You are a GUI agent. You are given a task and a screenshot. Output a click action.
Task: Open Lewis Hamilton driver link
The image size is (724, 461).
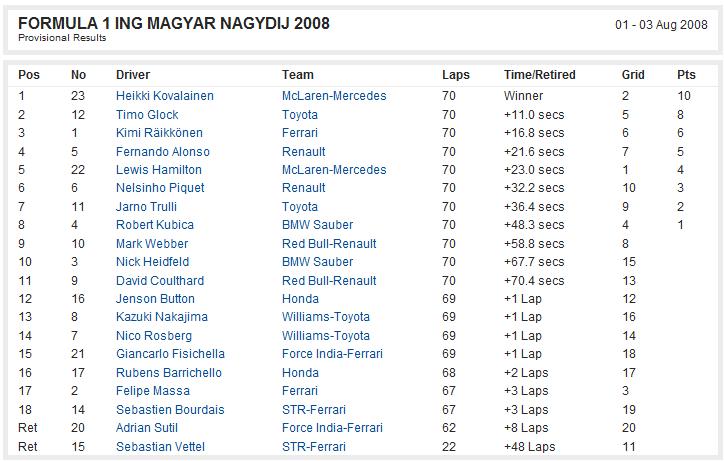159,170
